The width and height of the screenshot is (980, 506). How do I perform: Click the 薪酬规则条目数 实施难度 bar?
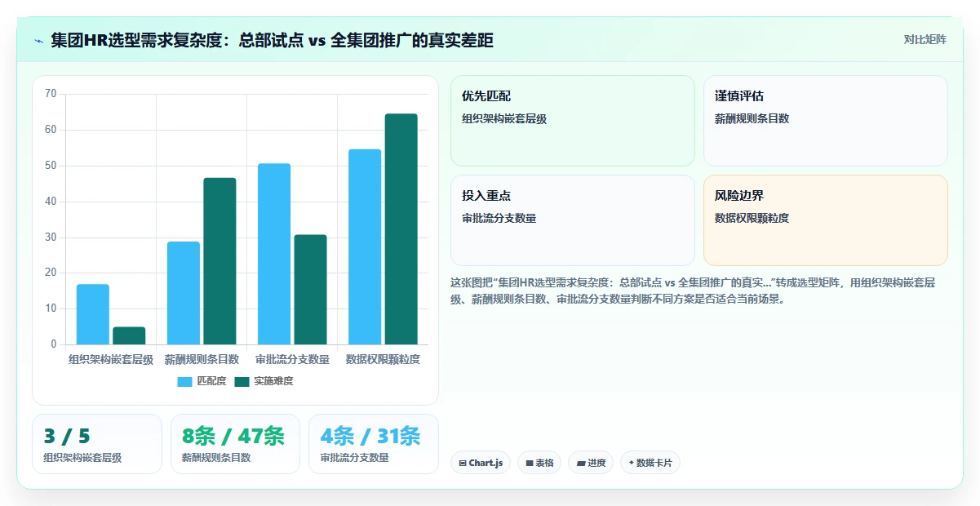[220, 261]
